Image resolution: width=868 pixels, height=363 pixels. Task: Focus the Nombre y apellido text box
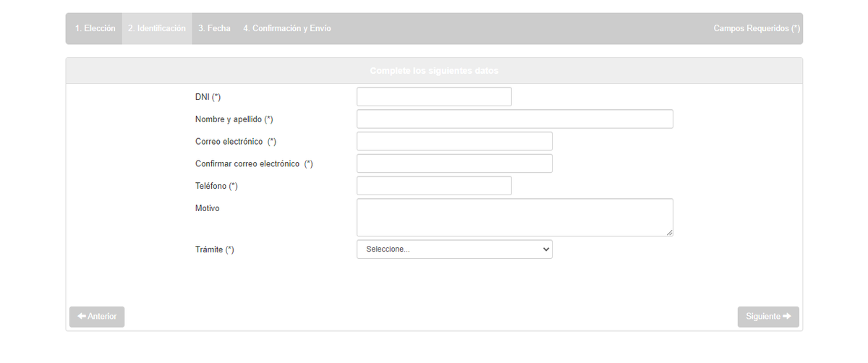pyautogui.click(x=514, y=119)
